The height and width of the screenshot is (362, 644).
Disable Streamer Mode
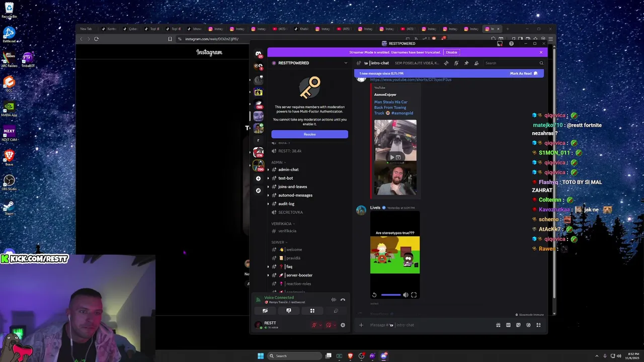point(451,52)
